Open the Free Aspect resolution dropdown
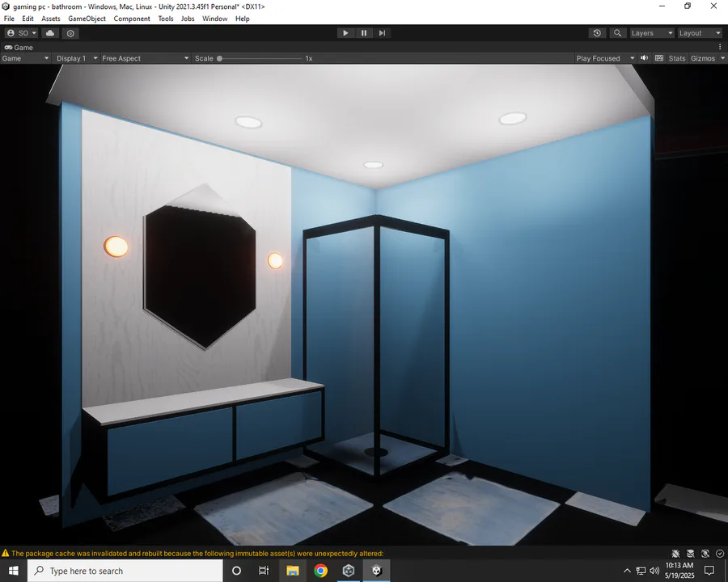 coord(145,58)
